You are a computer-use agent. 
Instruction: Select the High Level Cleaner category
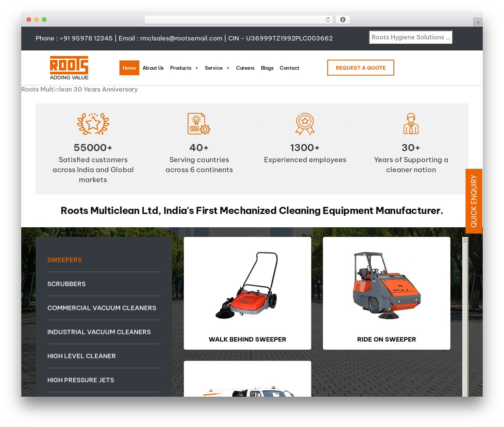tap(82, 356)
